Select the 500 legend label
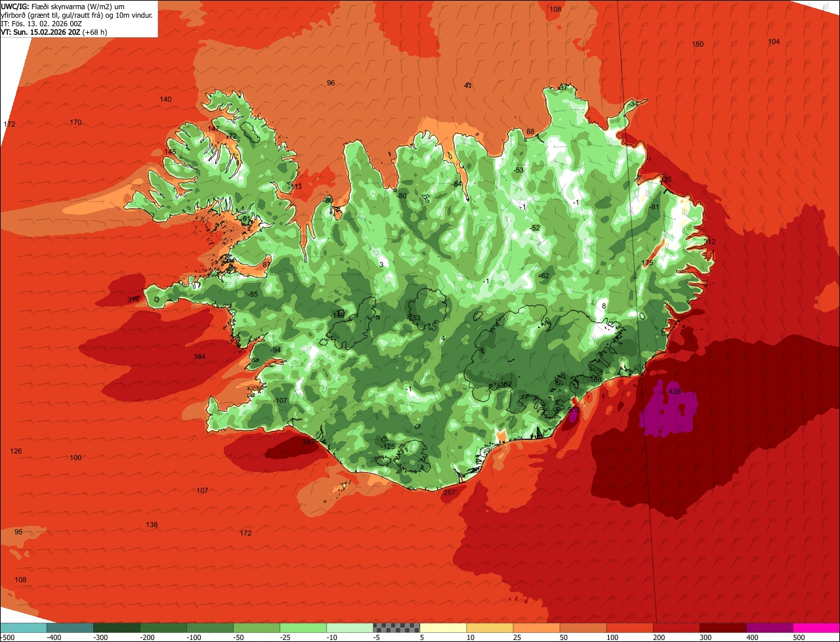840x642 pixels. click(x=798, y=637)
